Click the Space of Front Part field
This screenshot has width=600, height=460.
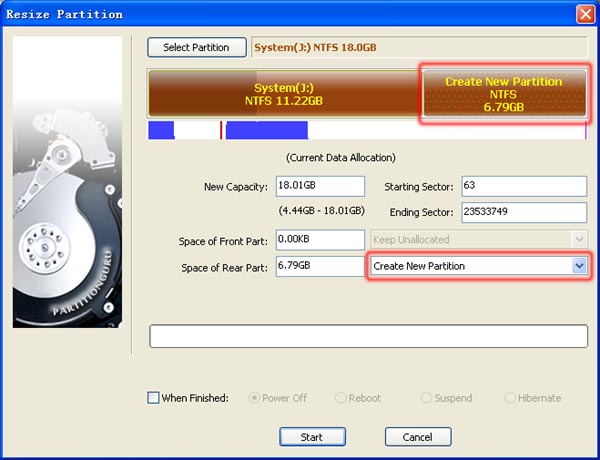point(320,240)
